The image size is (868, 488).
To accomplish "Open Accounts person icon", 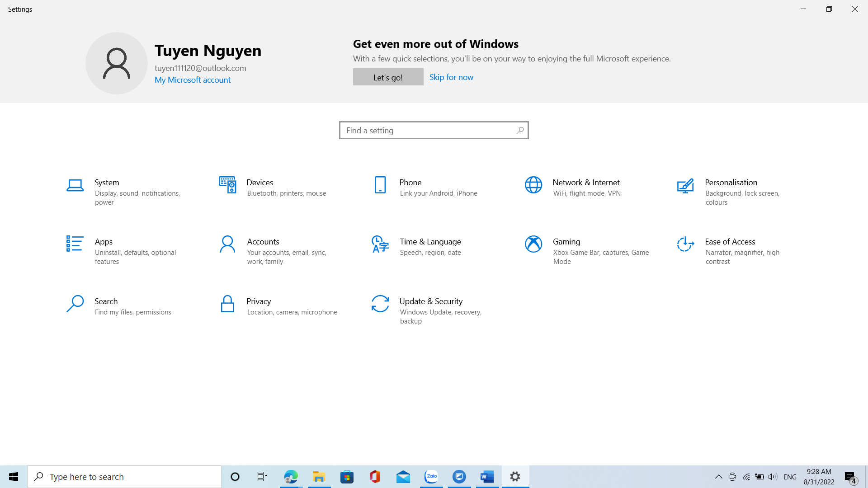I will pyautogui.click(x=227, y=244).
